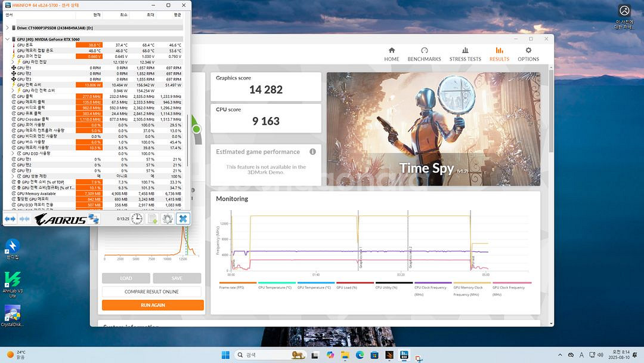Collapse the NVIDIA GeForce RTX 5060 group
Viewport: 644px width, 363px height.
[x=7, y=39]
